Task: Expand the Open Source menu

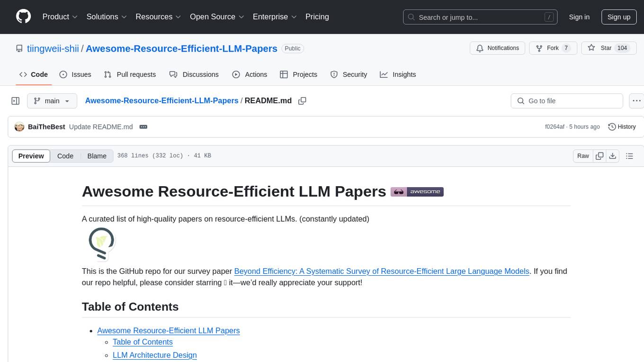Action: 217,17
